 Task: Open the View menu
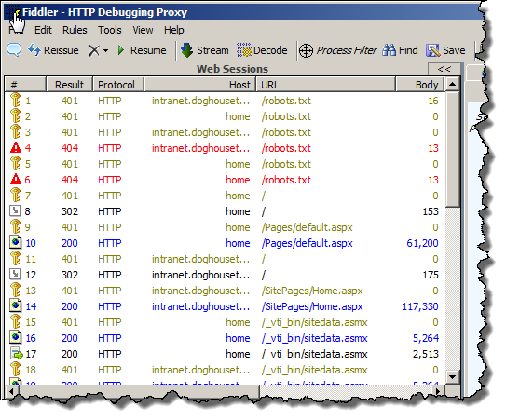click(x=143, y=30)
